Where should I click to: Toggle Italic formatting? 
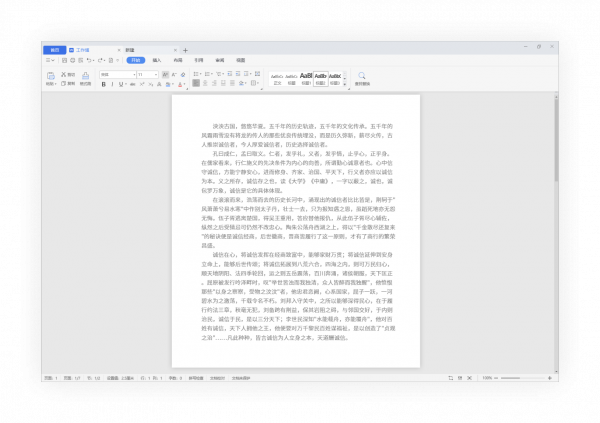click(112, 84)
